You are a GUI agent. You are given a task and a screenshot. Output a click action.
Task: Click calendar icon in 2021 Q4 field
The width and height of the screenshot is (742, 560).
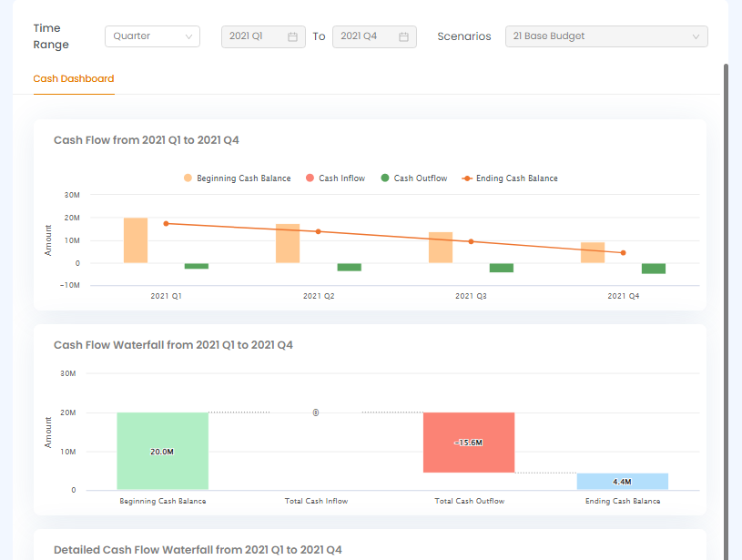pyautogui.click(x=403, y=36)
